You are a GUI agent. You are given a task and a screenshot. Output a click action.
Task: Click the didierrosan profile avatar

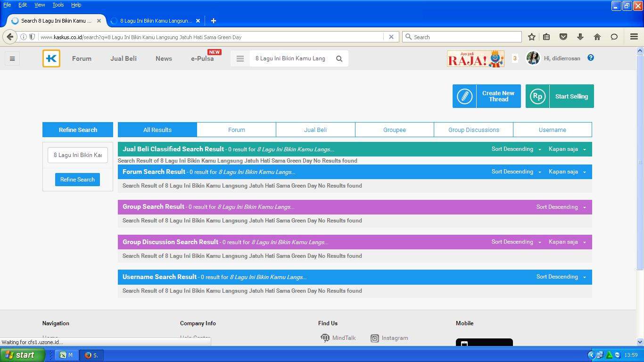tap(533, 58)
